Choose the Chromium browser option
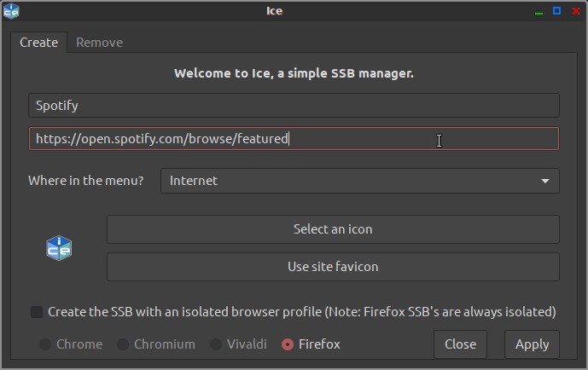The image size is (588, 370). [x=123, y=344]
